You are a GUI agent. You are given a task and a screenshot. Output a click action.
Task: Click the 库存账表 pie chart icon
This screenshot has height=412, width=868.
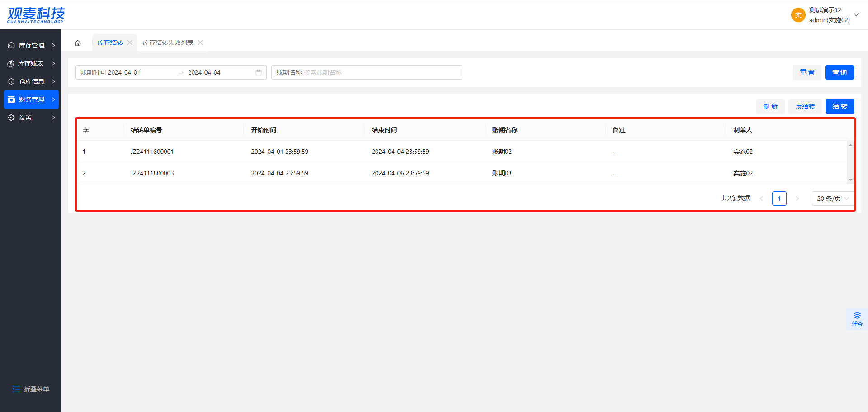coord(11,63)
